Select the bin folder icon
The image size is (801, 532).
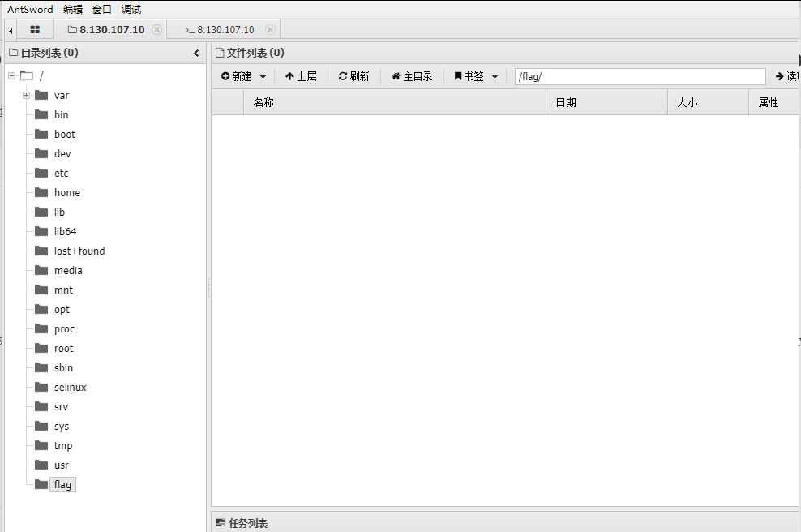(41, 115)
